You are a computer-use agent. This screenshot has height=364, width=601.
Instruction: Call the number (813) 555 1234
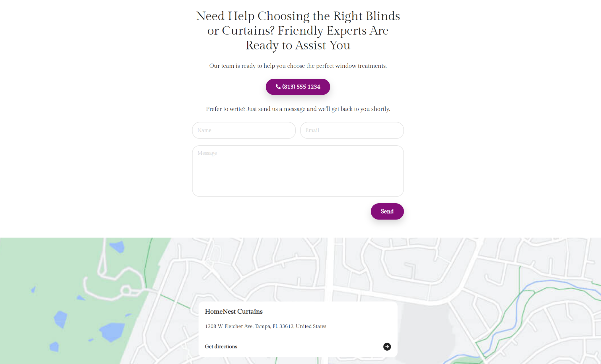(298, 87)
